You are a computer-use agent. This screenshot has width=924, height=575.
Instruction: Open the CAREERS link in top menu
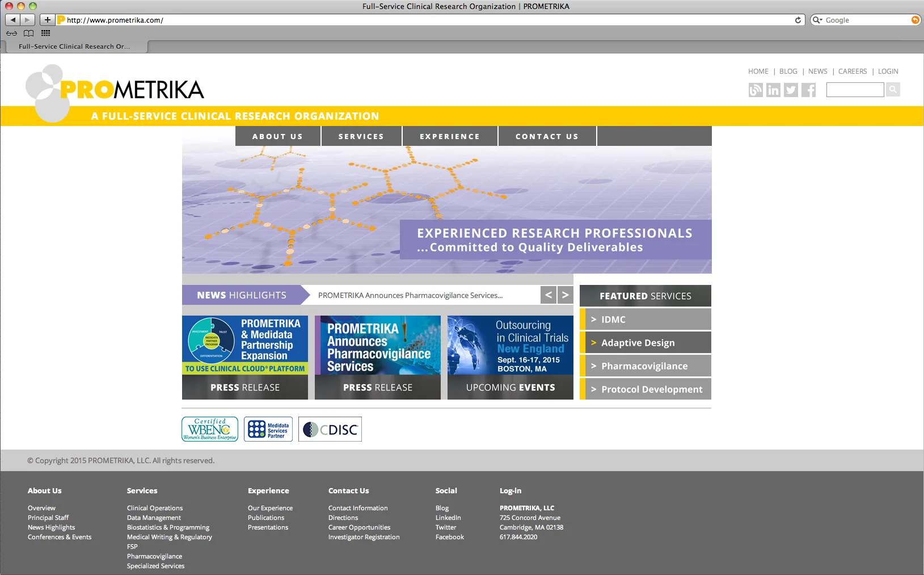pos(853,71)
